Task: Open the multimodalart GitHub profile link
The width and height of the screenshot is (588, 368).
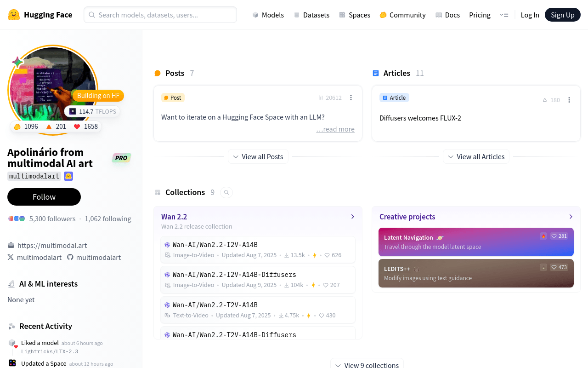Action: click(94, 257)
